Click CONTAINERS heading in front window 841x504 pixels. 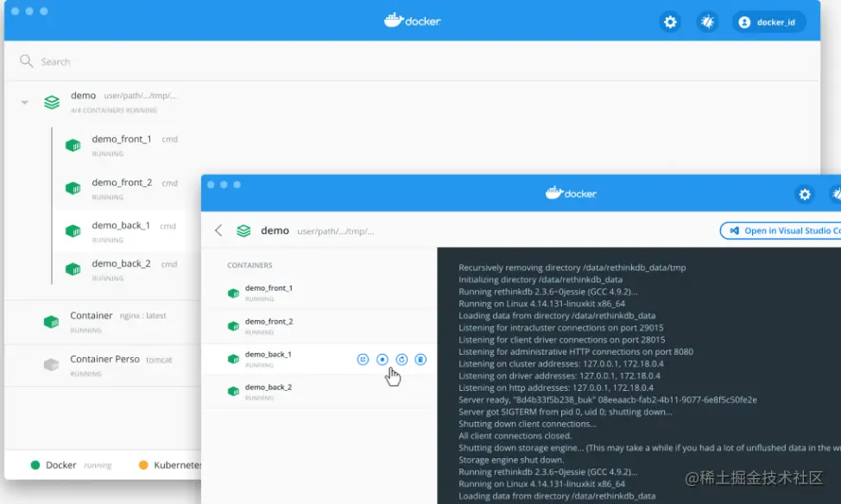pos(250,265)
